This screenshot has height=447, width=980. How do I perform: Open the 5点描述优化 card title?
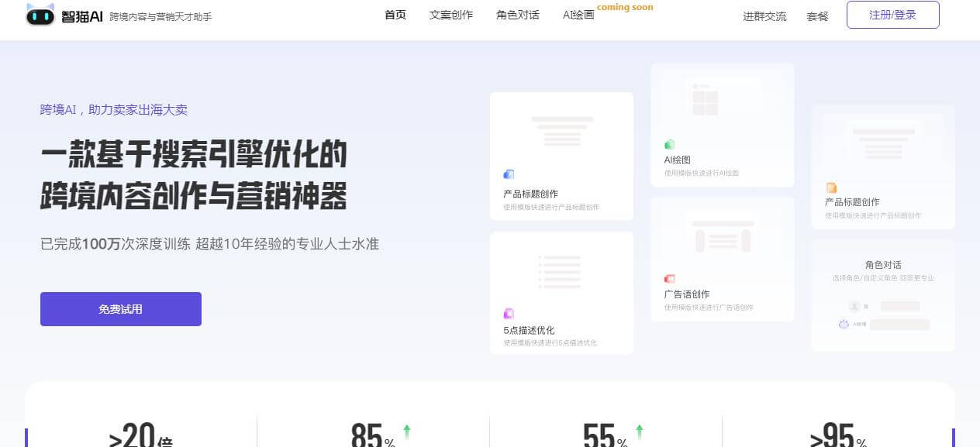pyautogui.click(x=529, y=330)
